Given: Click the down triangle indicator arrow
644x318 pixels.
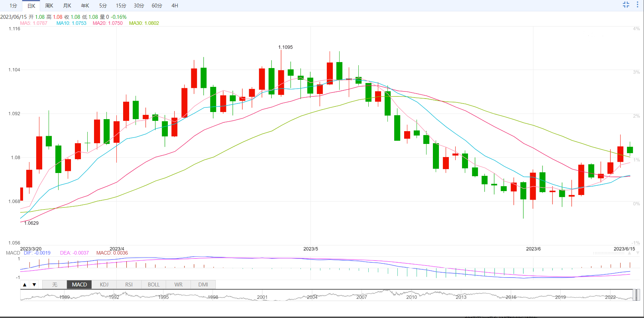Looking at the screenshot, I should point(34,285).
